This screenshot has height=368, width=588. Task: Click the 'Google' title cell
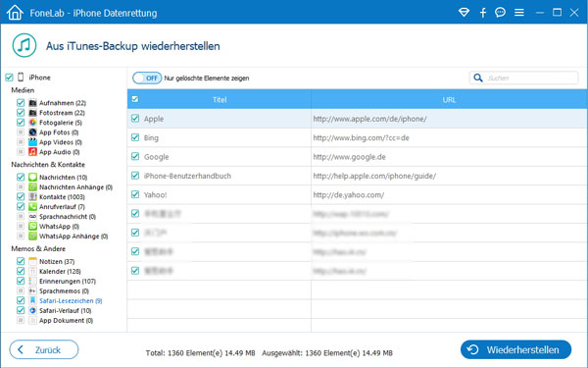[156, 157]
